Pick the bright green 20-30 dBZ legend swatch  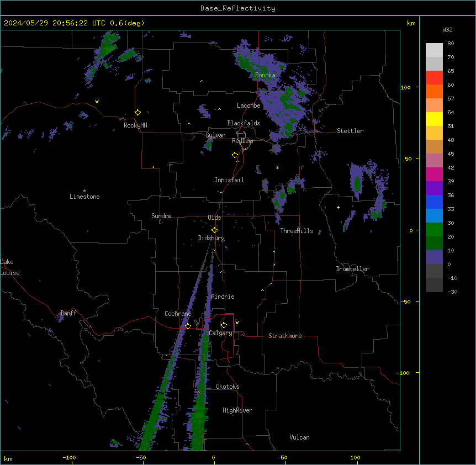click(x=434, y=230)
